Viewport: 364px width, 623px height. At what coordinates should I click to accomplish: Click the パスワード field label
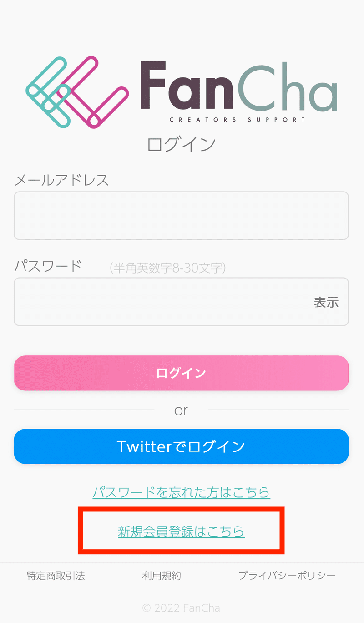tap(48, 266)
